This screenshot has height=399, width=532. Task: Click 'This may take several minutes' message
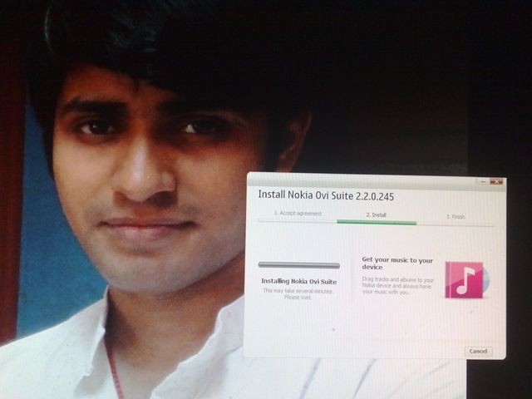[x=299, y=293]
